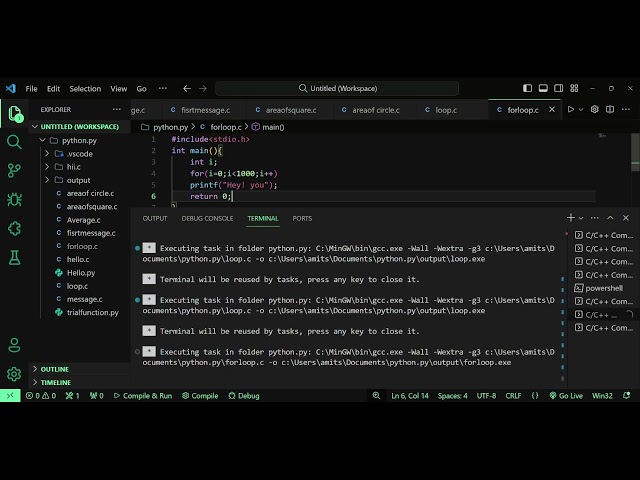Open the Search view in activity bar
The height and width of the screenshot is (480, 640).
14,142
